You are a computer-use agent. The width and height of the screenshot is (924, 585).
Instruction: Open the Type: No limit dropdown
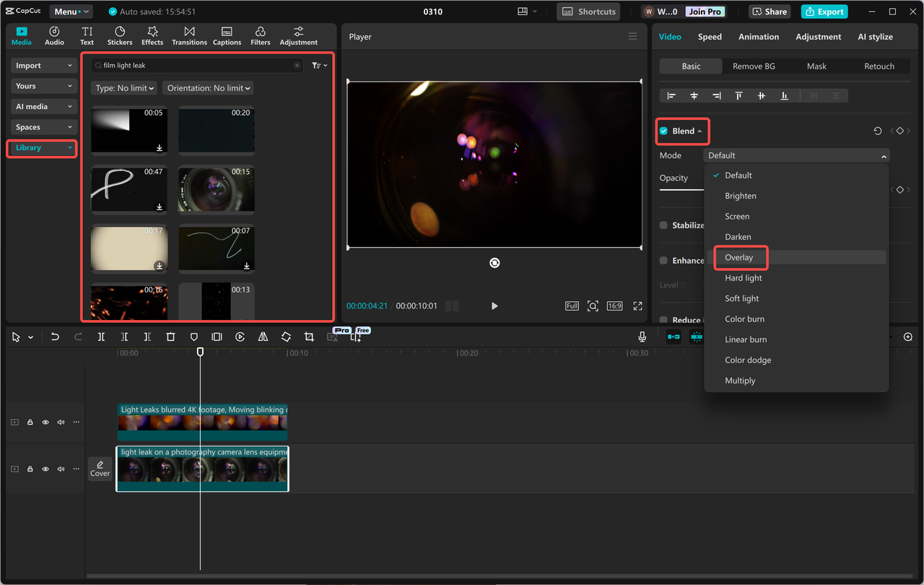click(125, 88)
